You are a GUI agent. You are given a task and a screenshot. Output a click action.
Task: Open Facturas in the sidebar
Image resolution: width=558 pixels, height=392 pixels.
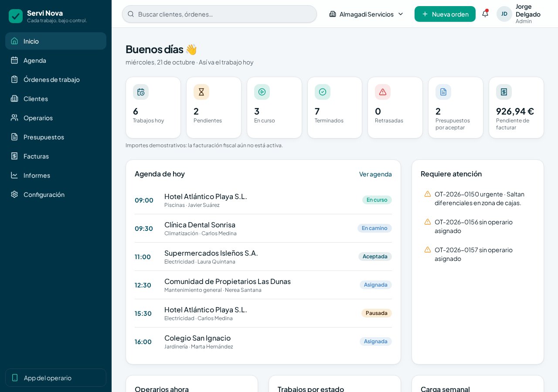coord(56,156)
